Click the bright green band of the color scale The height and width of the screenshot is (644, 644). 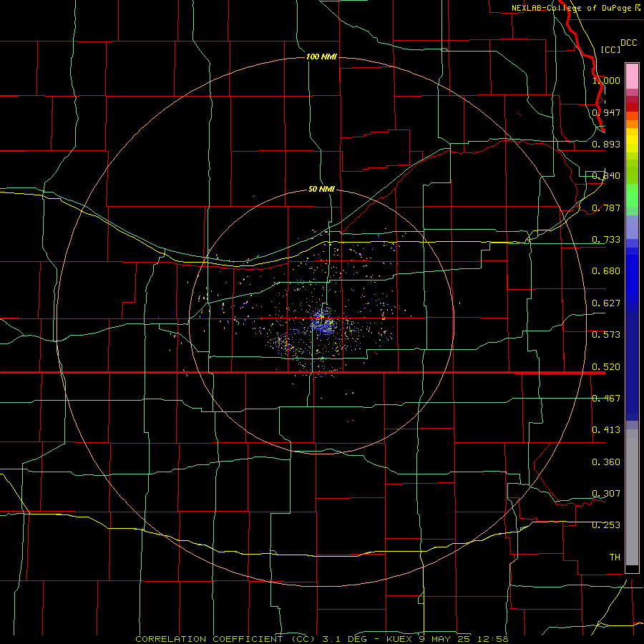pyautogui.click(x=632, y=195)
